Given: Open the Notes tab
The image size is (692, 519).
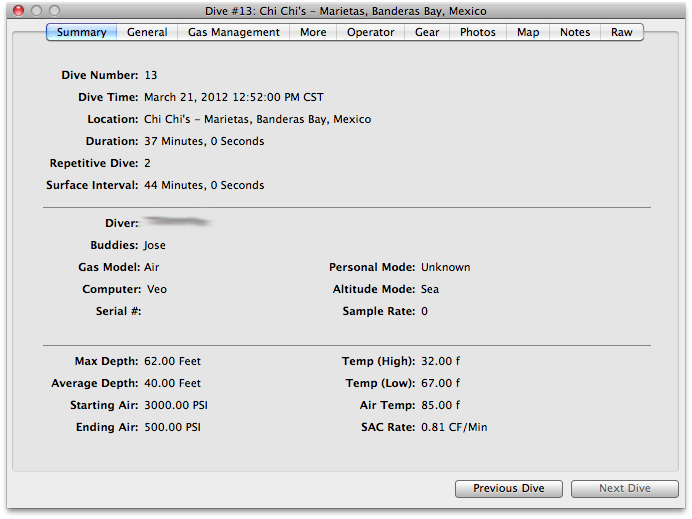Looking at the screenshot, I should point(575,32).
